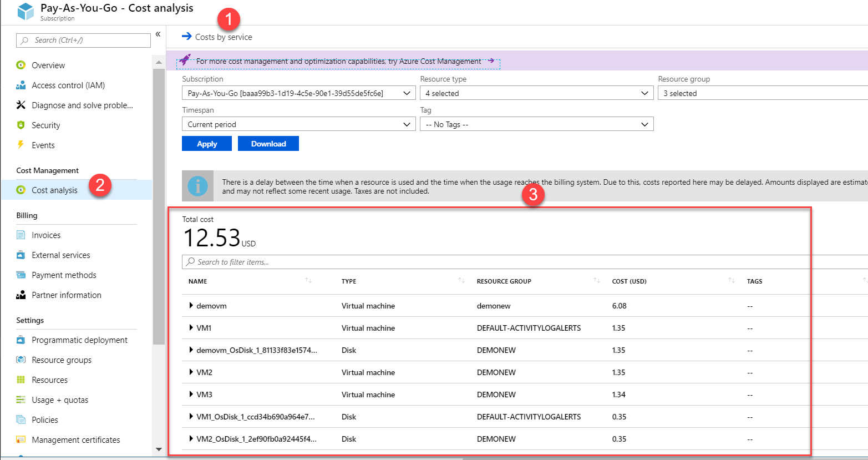Click the Usage + quotas icon
The image size is (868, 460).
[x=21, y=400]
